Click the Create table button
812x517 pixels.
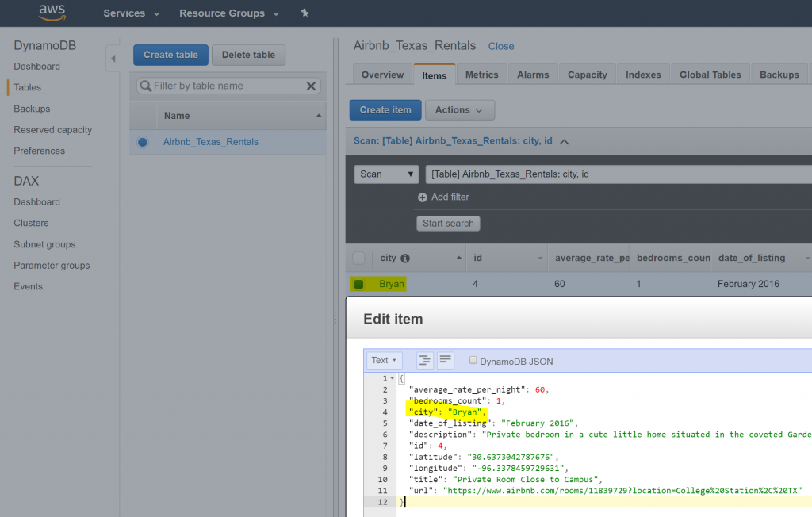click(171, 55)
